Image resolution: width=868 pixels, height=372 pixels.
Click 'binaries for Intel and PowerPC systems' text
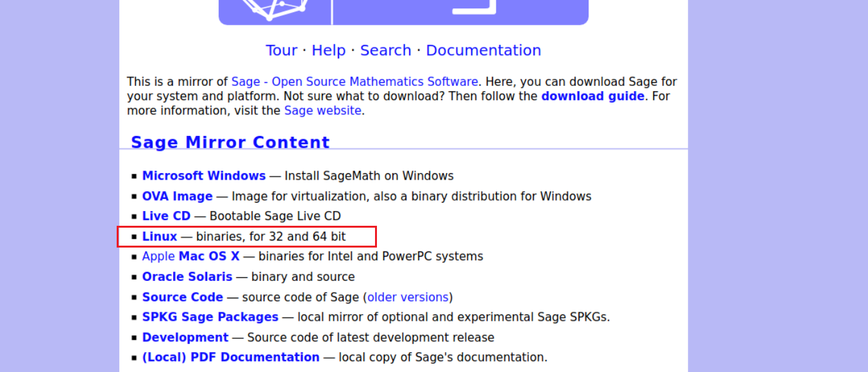coord(371,257)
